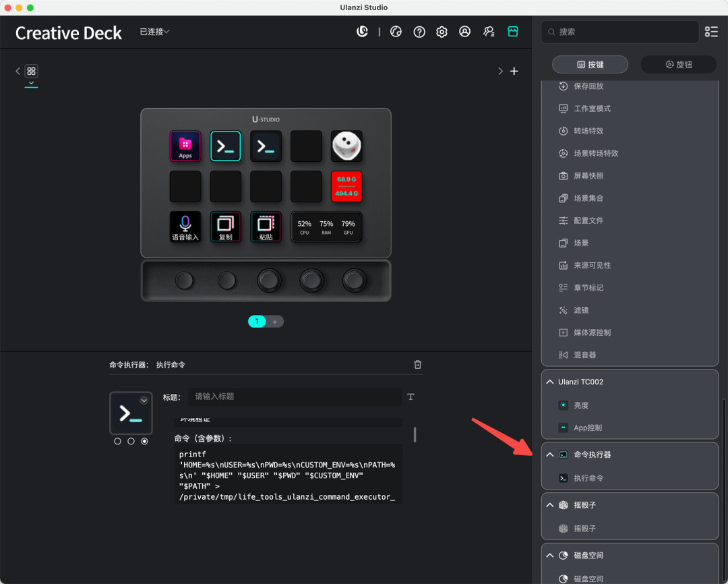Choose 配置文件 action
This screenshot has height=584, width=728.
(x=588, y=221)
